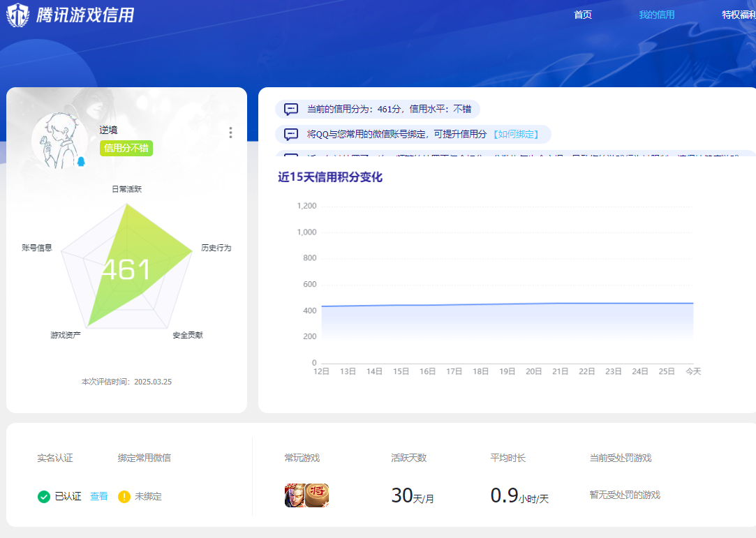Click the 今天 label on chart axis
The image size is (756, 538).
pos(693,371)
